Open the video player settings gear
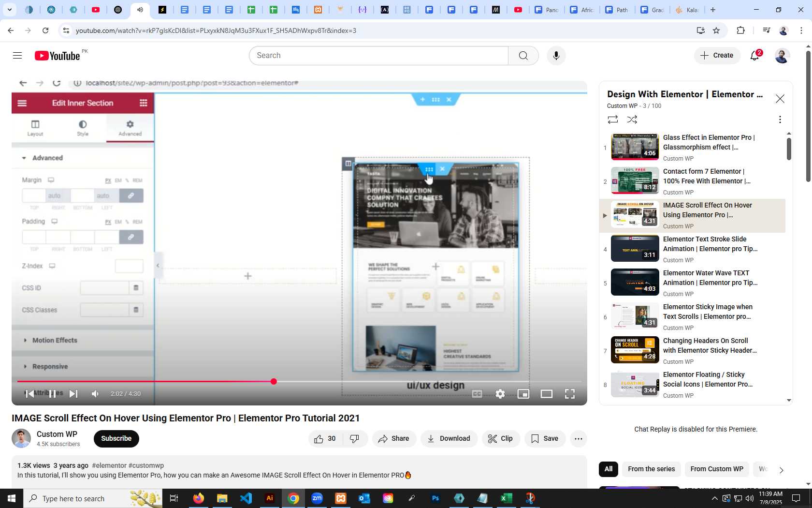This screenshot has width=812, height=508. (x=500, y=394)
